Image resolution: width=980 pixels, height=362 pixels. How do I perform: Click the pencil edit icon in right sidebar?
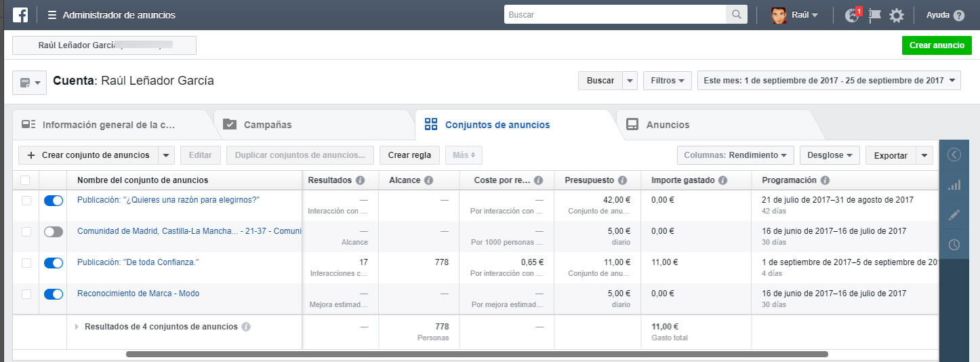[x=954, y=215]
